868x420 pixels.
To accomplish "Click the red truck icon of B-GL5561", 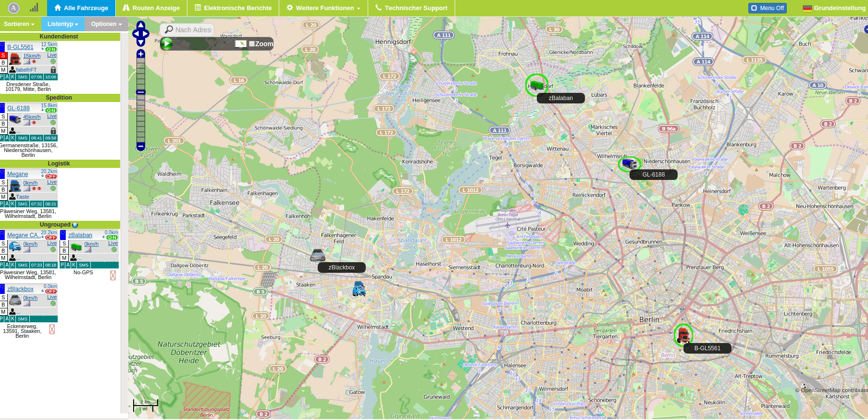I will tap(15, 59).
